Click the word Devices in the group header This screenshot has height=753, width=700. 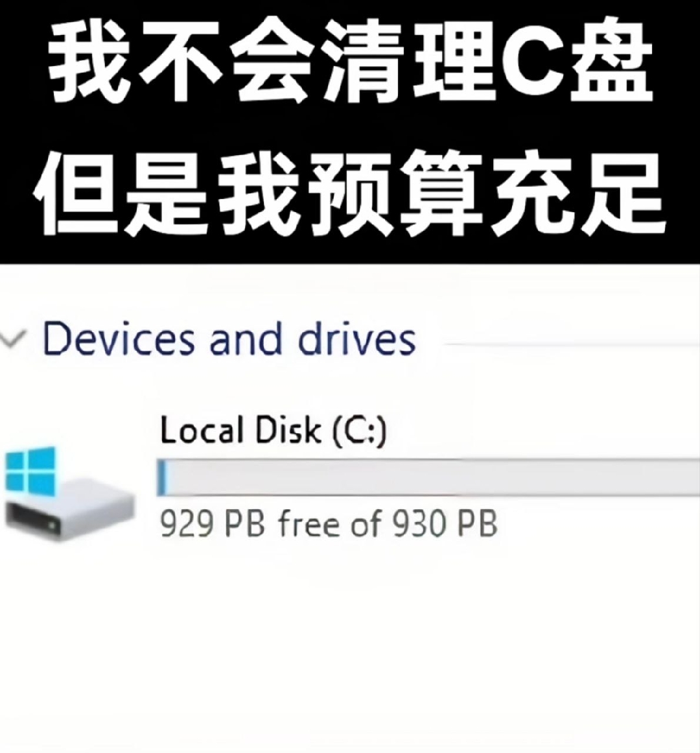point(119,339)
